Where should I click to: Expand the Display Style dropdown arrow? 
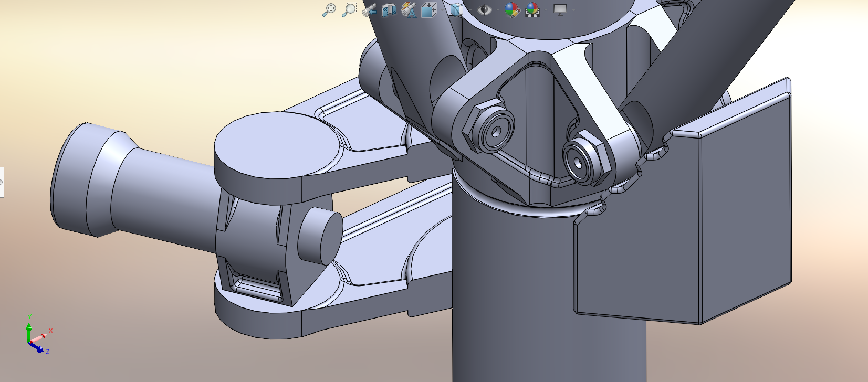coord(470,10)
